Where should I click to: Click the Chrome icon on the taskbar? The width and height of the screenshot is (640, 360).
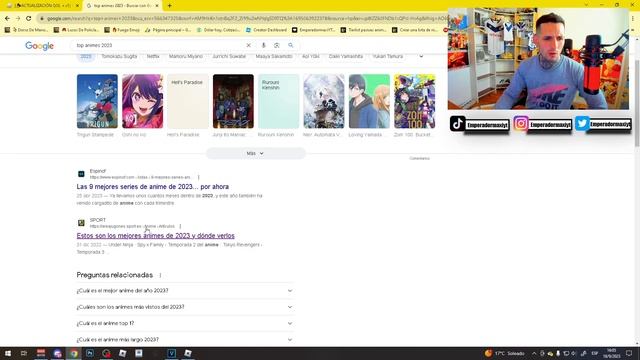pyautogui.click(x=73, y=353)
